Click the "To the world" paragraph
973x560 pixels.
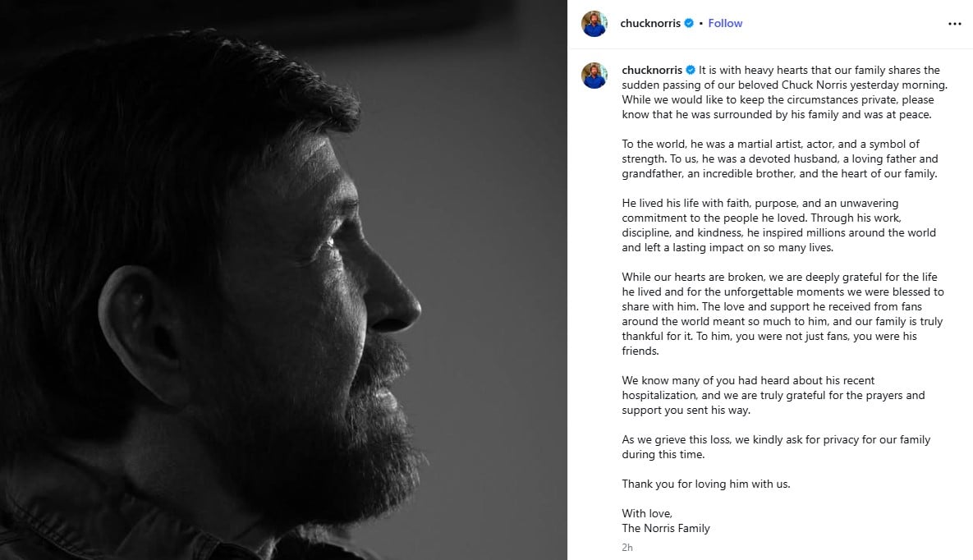pos(780,159)
